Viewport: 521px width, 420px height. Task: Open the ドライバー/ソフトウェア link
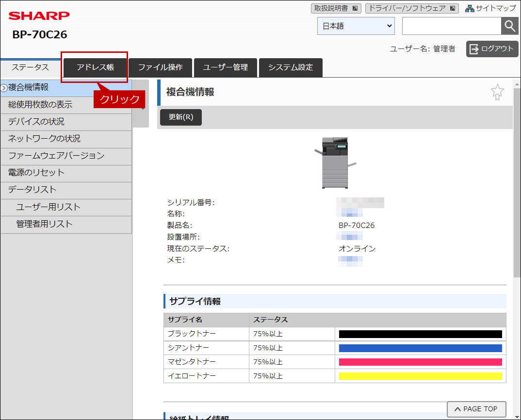coord(412,8)
